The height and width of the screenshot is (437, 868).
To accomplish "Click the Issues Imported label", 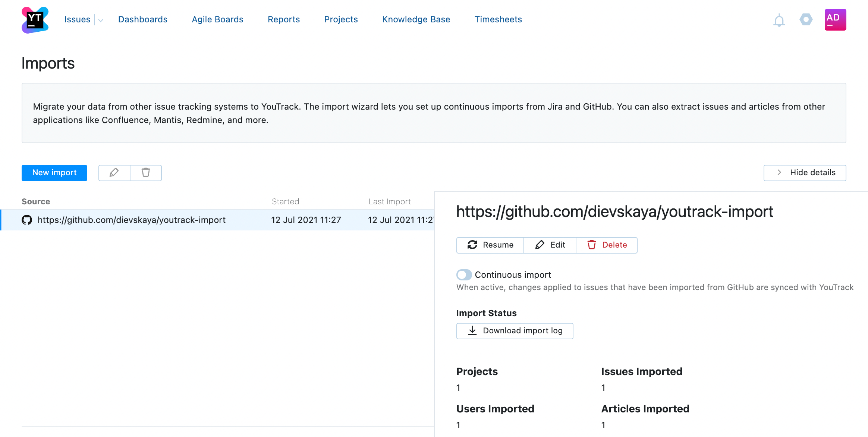I will 642,372.
